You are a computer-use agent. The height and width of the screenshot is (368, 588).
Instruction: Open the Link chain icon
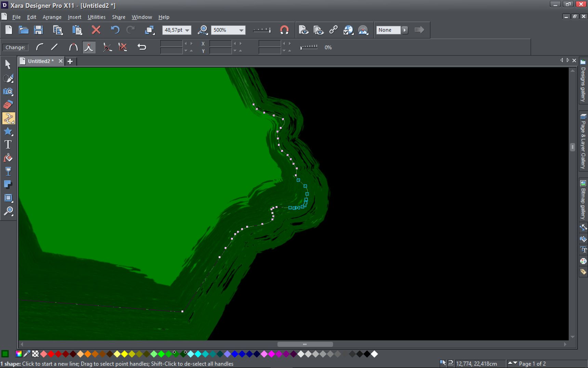[x=333, y=30]
